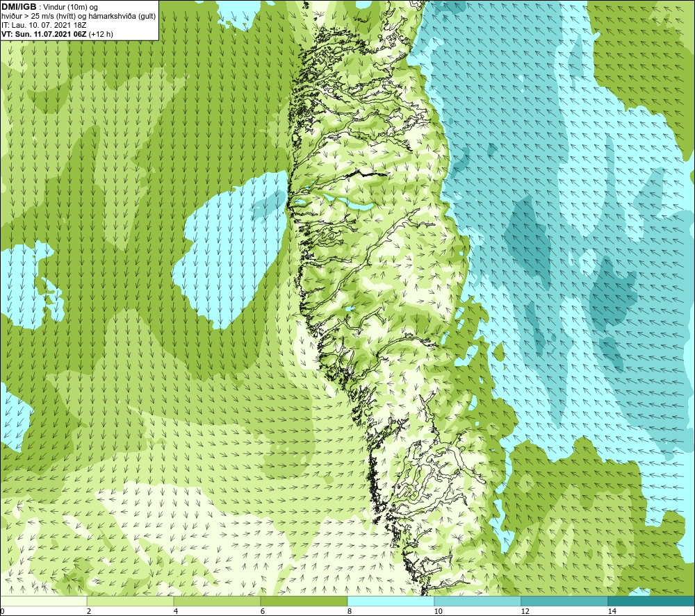
Task: Click the legend scale value "14"
Action: [612, 611]
